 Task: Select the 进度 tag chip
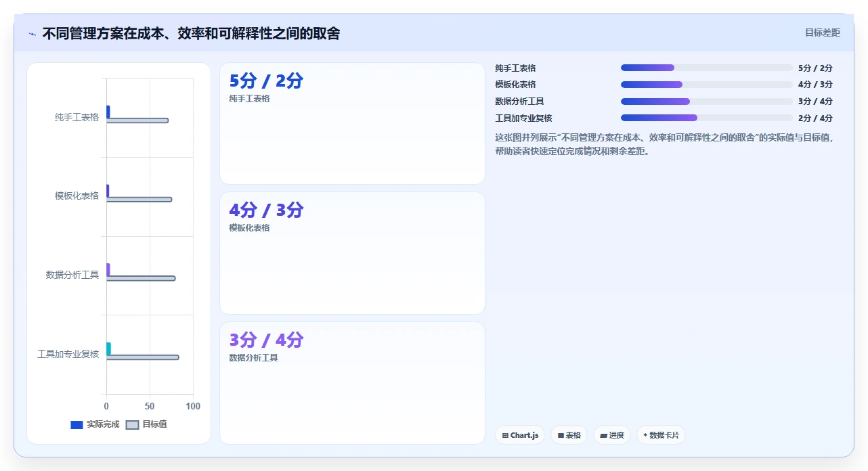(612, 435)
